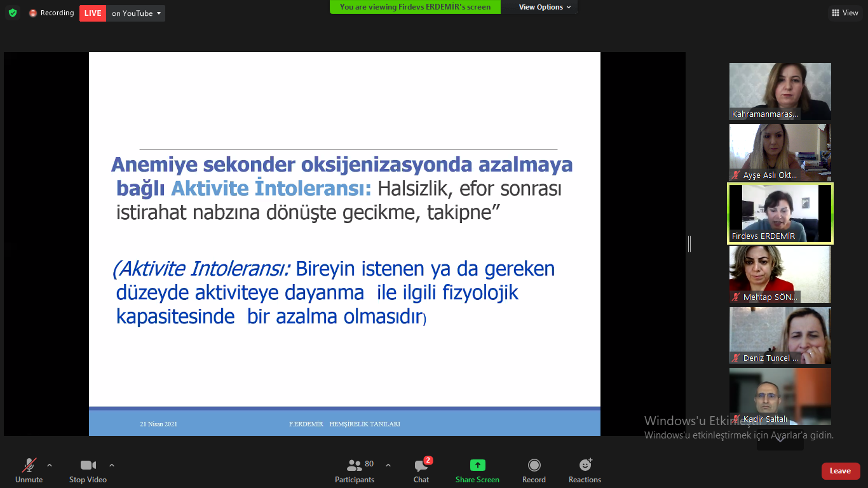Open the View Options menu
868x488 pixels.
545,7
